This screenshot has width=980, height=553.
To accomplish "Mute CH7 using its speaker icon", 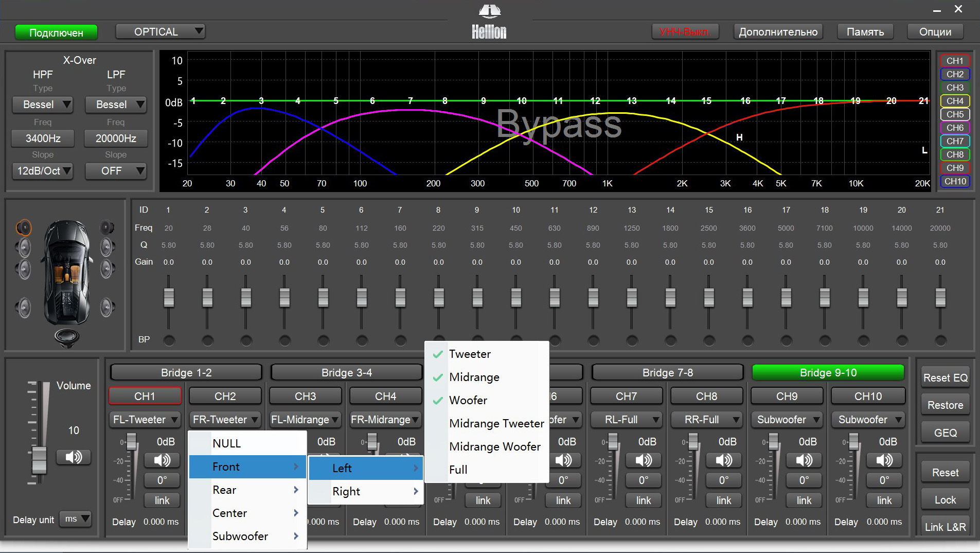I will click(x=644, y=460).
